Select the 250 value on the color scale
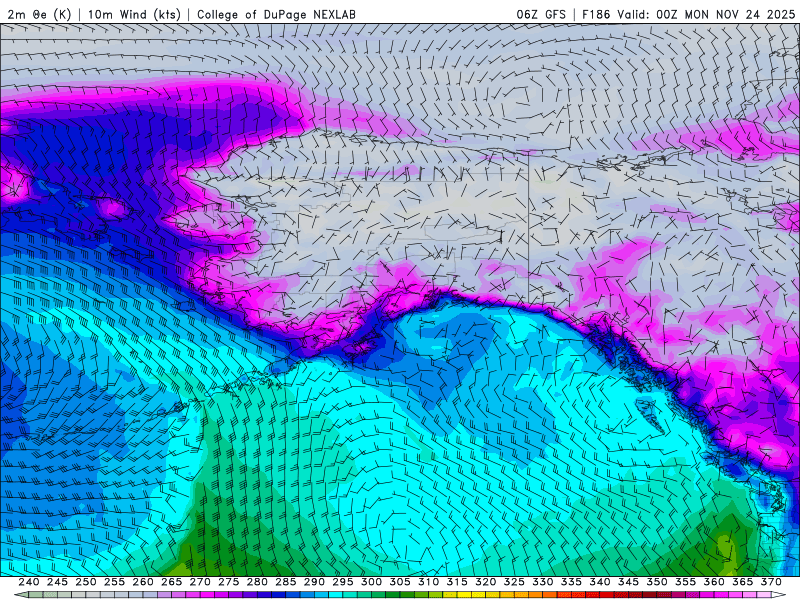The width and height of the screenshot is (800, 600). click(x=86, y=582)
